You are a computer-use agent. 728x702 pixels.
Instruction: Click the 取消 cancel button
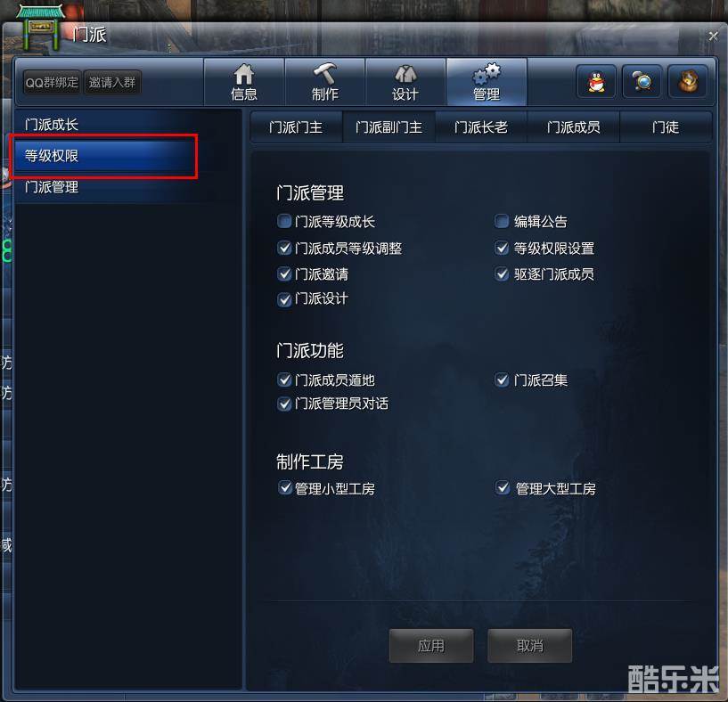point(530,645)
